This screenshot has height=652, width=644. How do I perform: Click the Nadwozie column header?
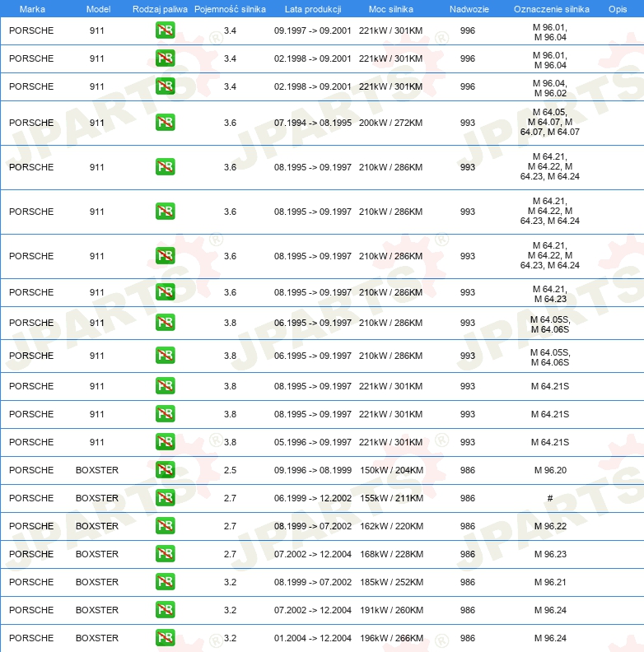pyautogui.click(x=469, y=9)
